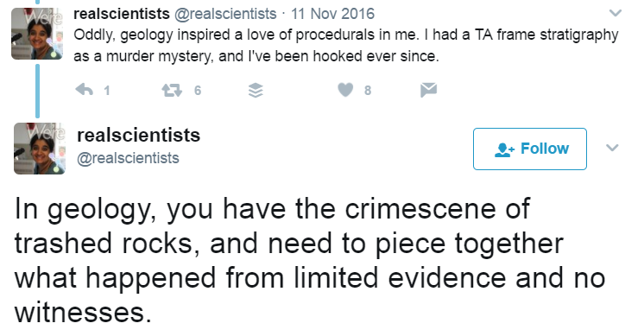Image resolution: width=644 pixels, height=336 pixels.
Task: Open the main tweet's realscientists profile picture
Action: coord(40,149)
